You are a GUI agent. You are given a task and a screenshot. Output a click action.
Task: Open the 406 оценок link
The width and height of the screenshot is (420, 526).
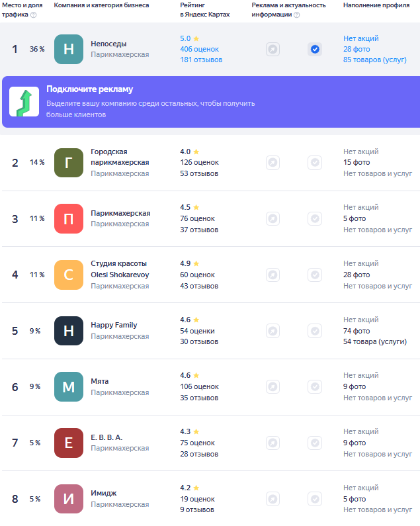199,49
